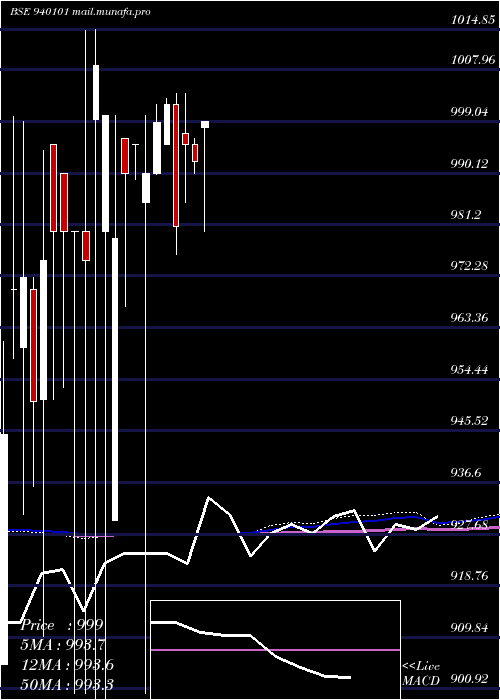Image resolution: width=500 pixels, height=700 pixels.
Task: Click the <<Live MACD label
Action: tap(421, 674)
